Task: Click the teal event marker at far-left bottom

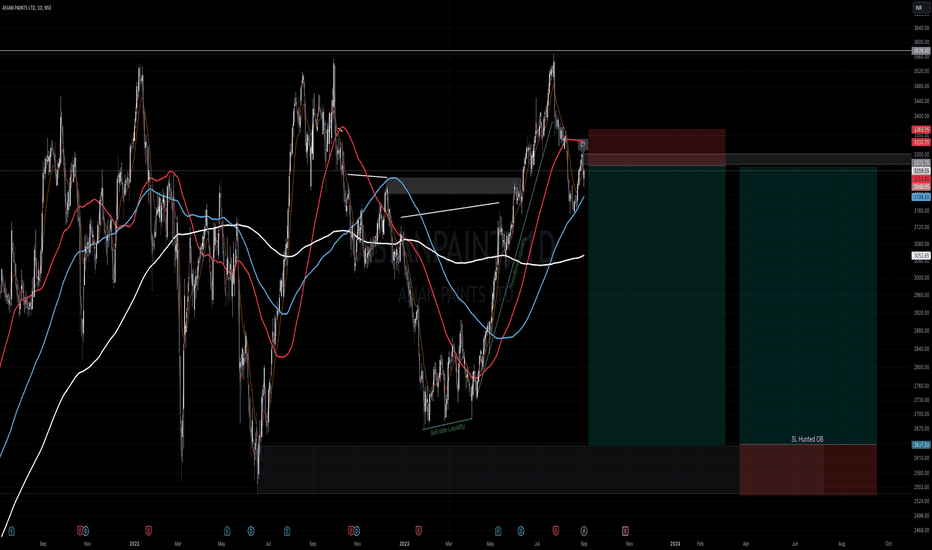Action: 11,530
